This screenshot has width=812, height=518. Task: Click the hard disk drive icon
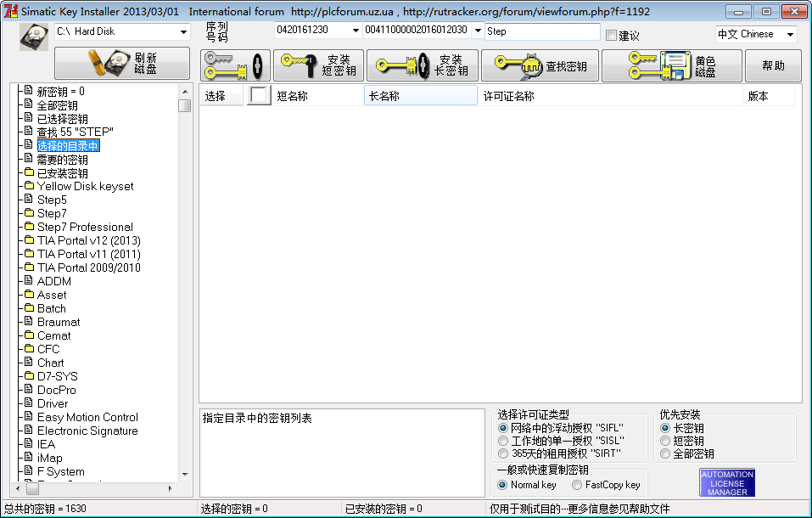[x=34, y=37]
